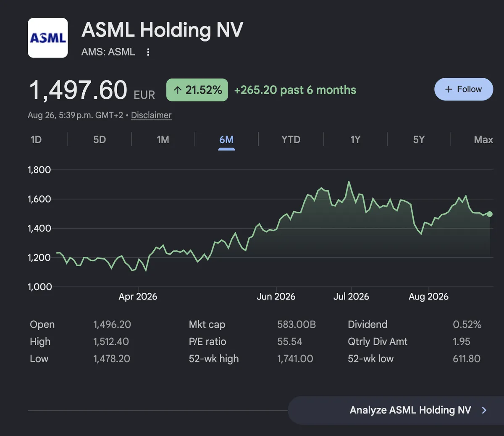This screenshot has width=504, height=436.
Task: Click +265.20 past 6 months text
Action: point(295,90)
